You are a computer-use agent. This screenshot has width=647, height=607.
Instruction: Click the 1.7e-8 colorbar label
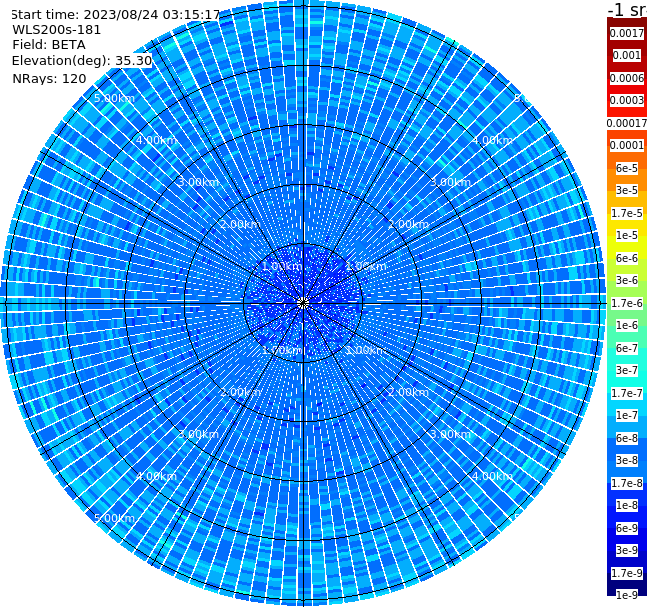click(x=627, y=483)
